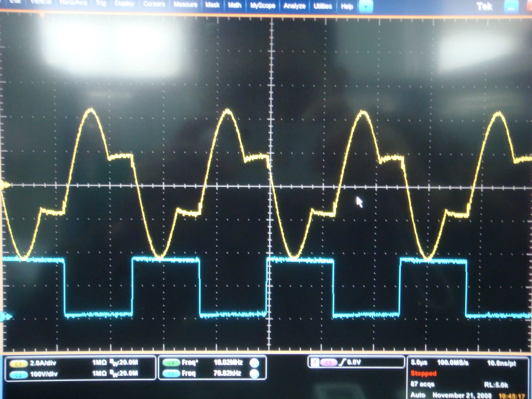Open the Math menu

coord(235,5)
